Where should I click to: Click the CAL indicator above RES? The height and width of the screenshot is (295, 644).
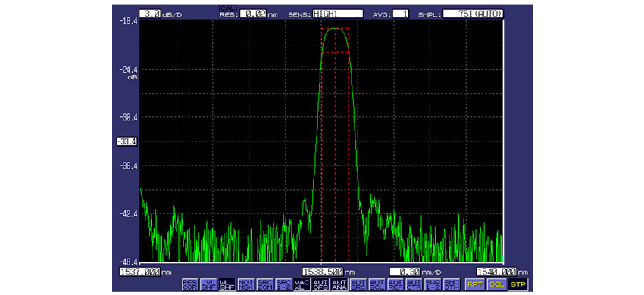(227, 8)
